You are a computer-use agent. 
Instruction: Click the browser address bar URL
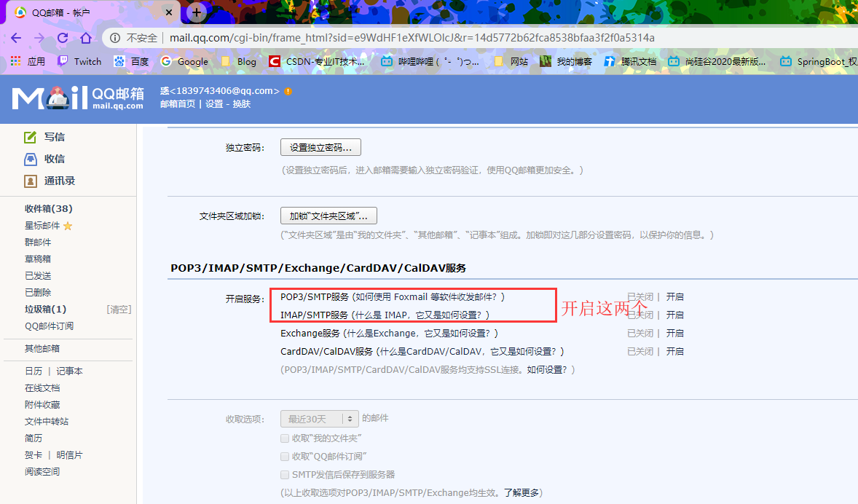(x=412, y=38)
